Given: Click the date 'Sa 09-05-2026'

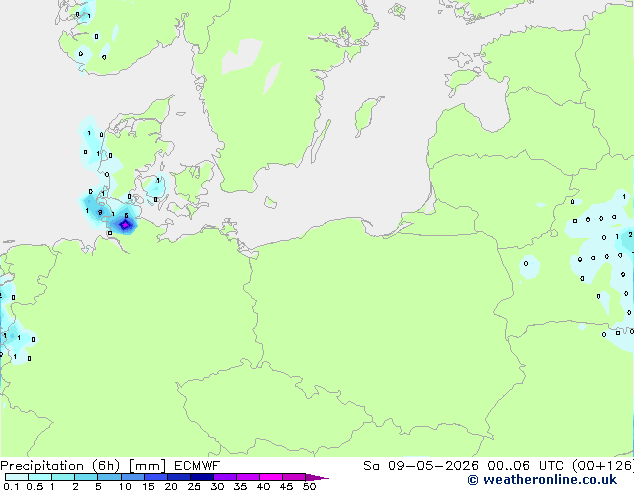Looking at the screenshot, I should point(421,466).
